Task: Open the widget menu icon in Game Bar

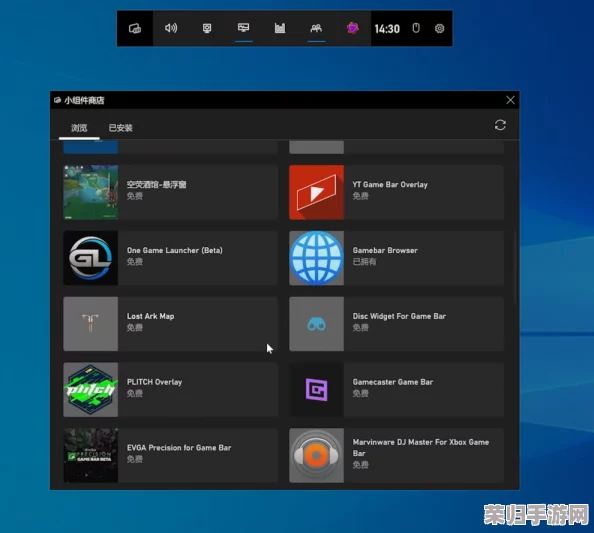Action: (x=135, y=28)
